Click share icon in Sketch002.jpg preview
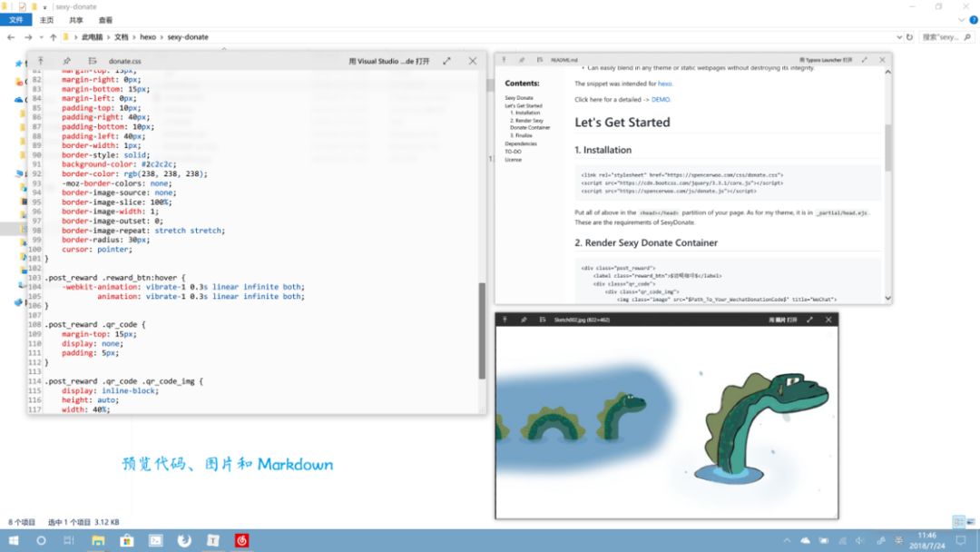Image resolution: width=980 pixels, height=552 pixels. pos(543,320)
